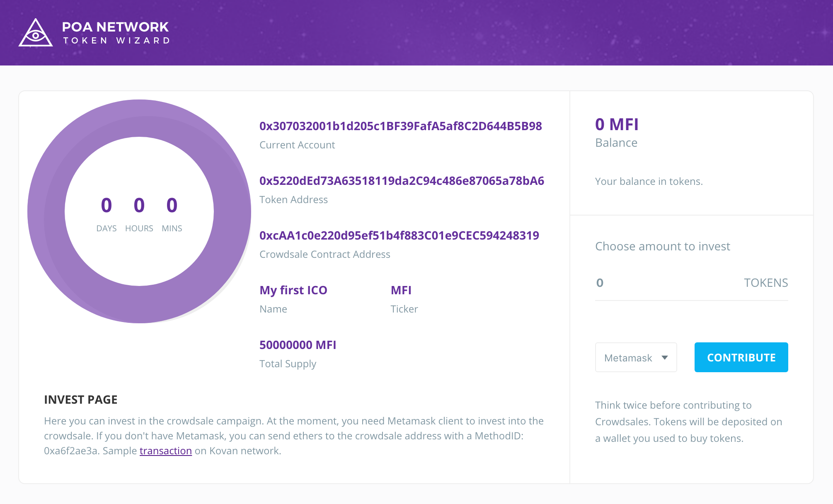Click 'Your balance in tokens.' text
This screenshot has height=504, width=833.
(649, 182)
